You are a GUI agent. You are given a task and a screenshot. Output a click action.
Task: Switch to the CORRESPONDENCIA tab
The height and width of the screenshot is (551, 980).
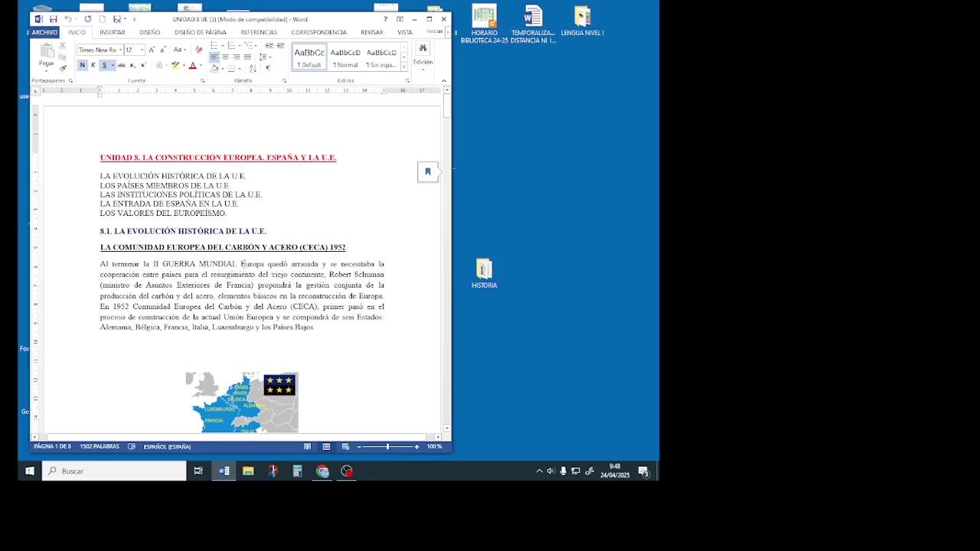pos(318,32)
